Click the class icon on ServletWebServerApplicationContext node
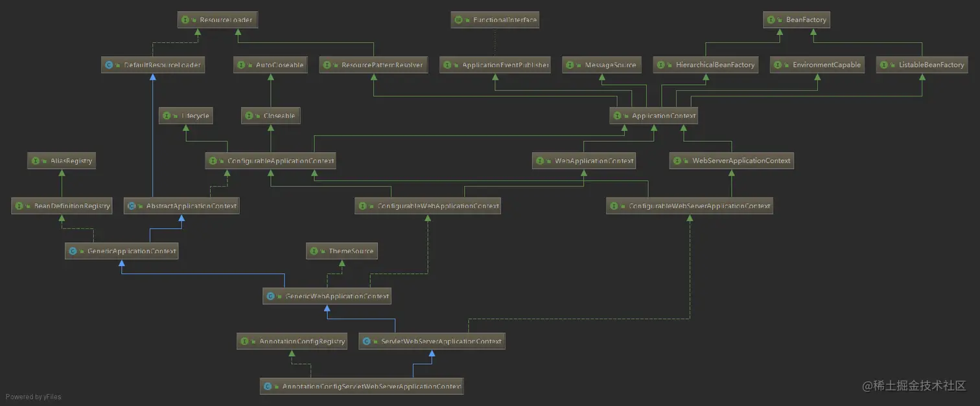This screenshot has height=406, width=980. [x=367, y=341]
